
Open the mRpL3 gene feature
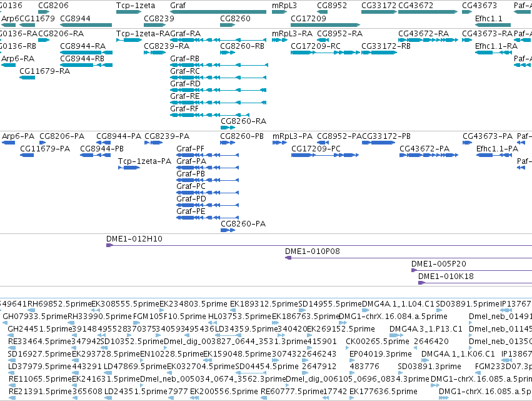(x=279, y=12)
